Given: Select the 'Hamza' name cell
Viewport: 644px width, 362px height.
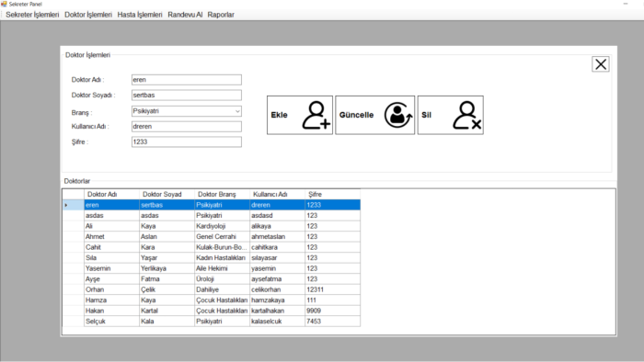Looking at the screenshot, I should (x=111, y=300).
